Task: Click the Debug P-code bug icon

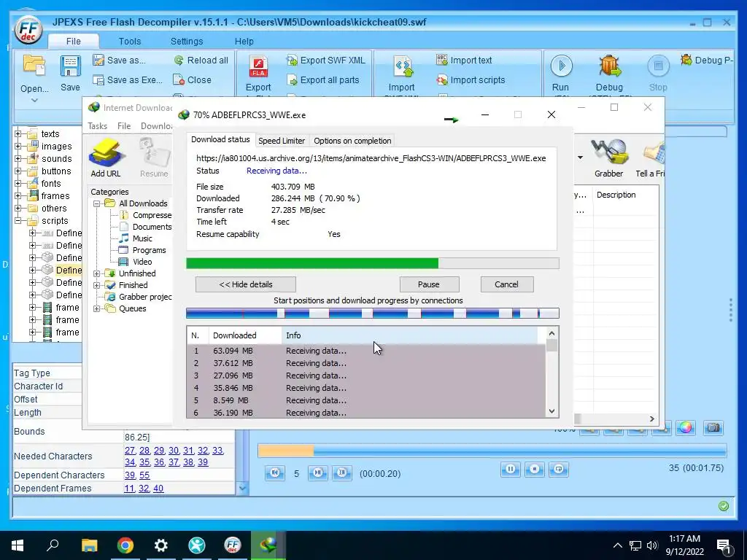Action: click(x=686, y=60)
